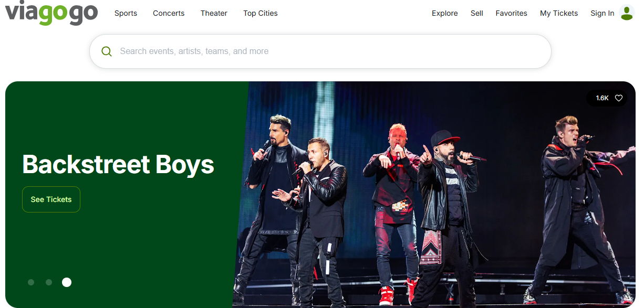This screenshot has width=644, height=308.
Task: Click the viagogo logo
Action: tap(51, 13)
